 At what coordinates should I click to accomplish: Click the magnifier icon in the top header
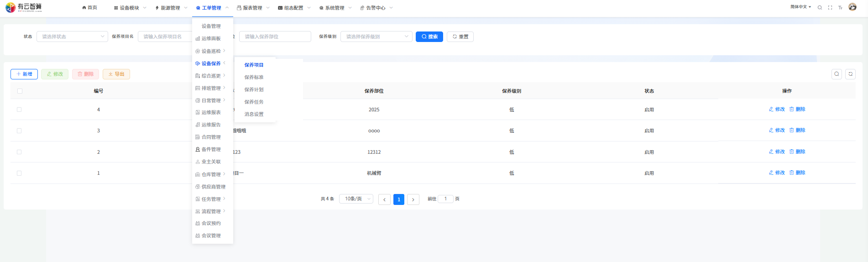pos(820,8)
